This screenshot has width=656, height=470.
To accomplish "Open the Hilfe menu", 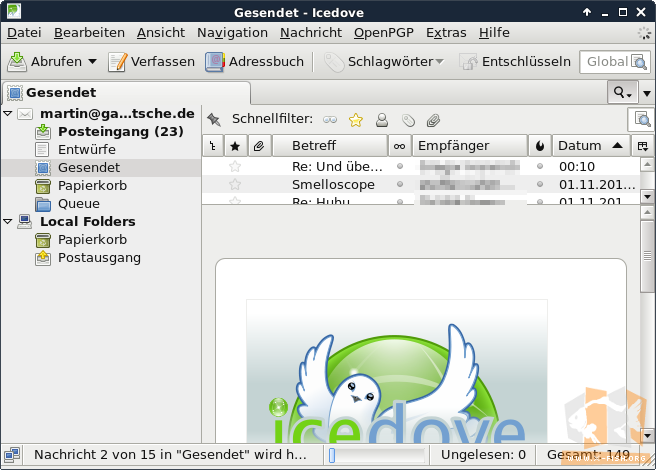I will tap(494, 33).
